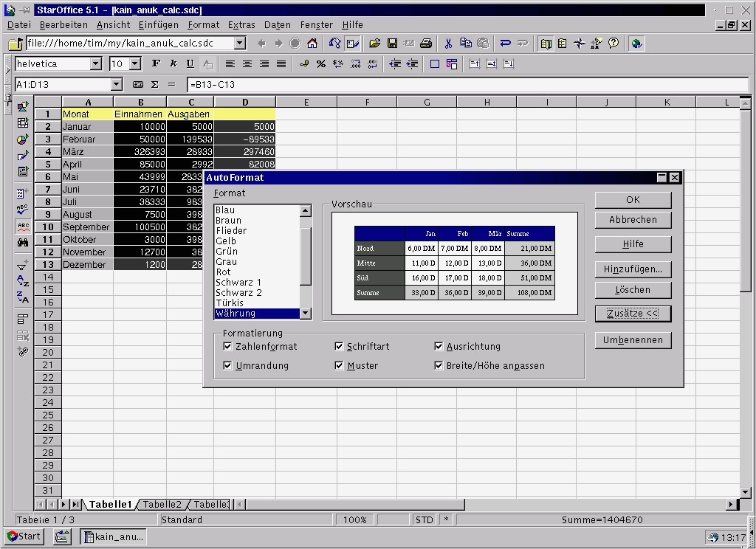Apply percent number format icon

(x=321, y=63)
